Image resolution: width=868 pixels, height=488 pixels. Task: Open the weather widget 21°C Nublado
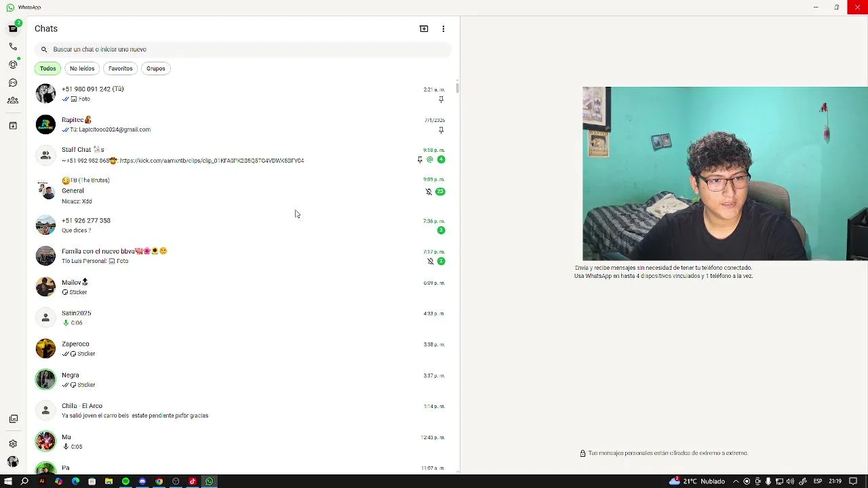pyautogui.click(x=697, y=481)
